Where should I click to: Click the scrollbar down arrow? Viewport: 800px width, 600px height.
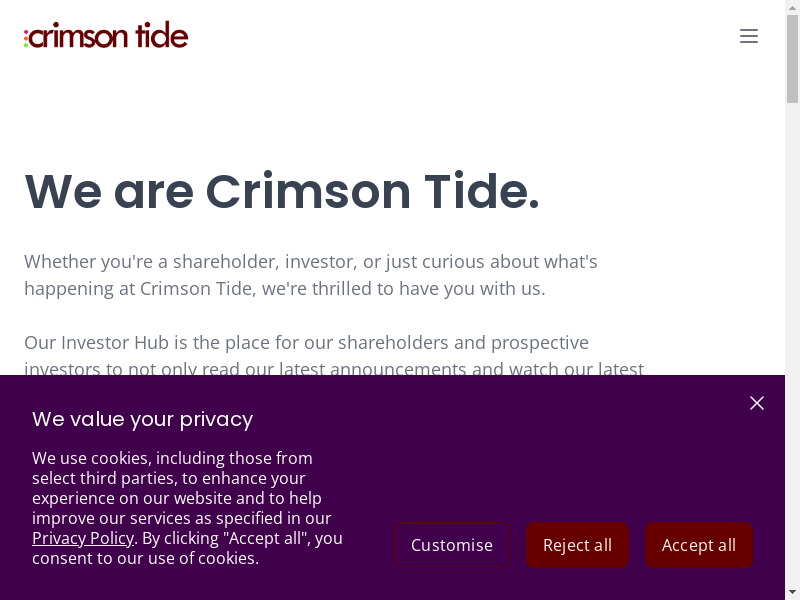[x=792, y=592]
